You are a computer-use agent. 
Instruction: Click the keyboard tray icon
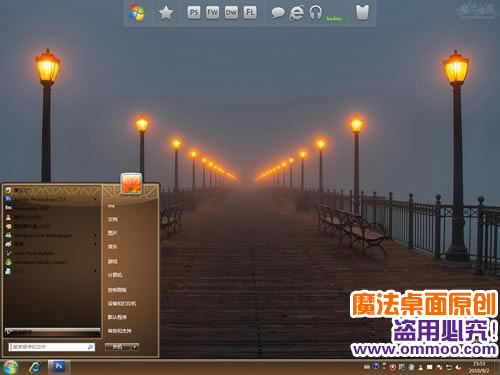pos(367,367)
